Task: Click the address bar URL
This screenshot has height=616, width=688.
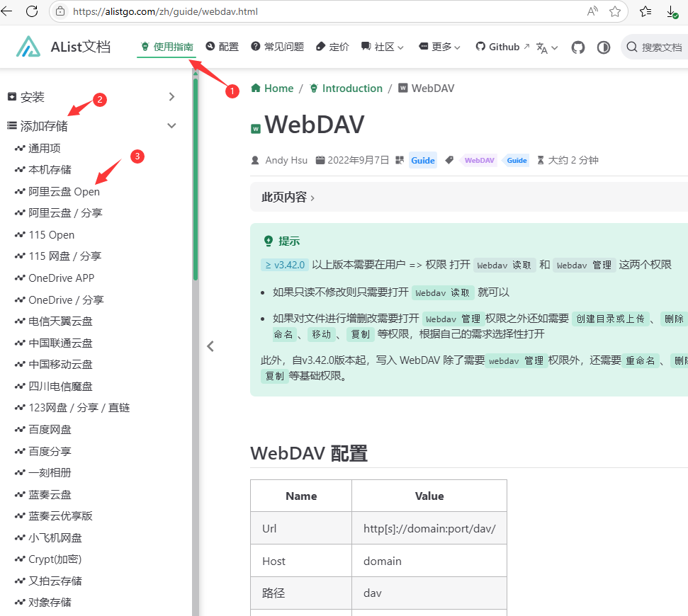Action: click(165, 11)
